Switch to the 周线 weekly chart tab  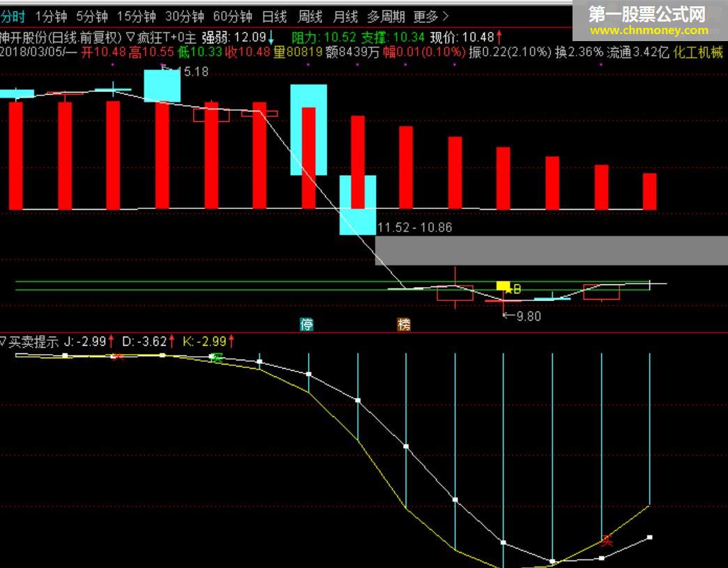[310, 17]
